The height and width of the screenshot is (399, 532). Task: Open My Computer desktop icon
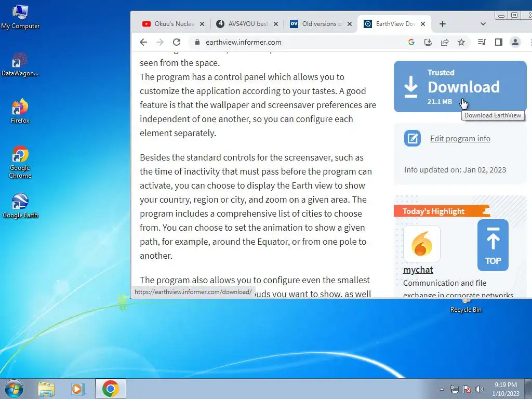(20, 17)
